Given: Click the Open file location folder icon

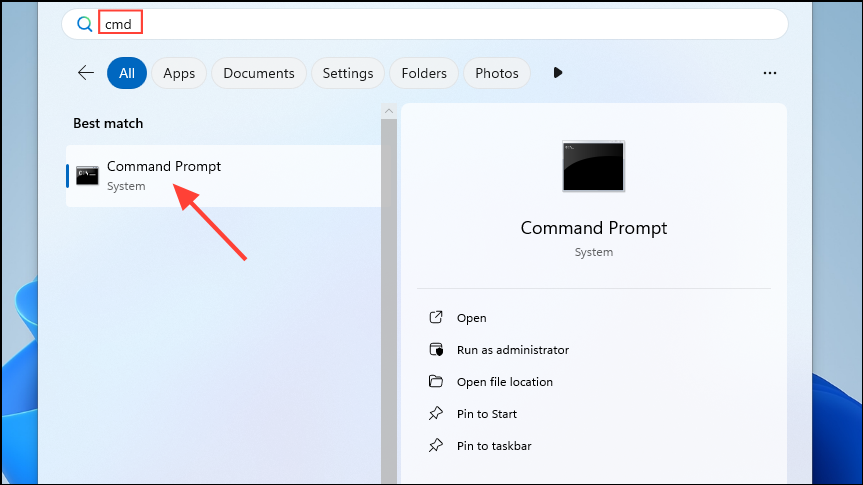Looking at the screenshot, I should point(436,381).
